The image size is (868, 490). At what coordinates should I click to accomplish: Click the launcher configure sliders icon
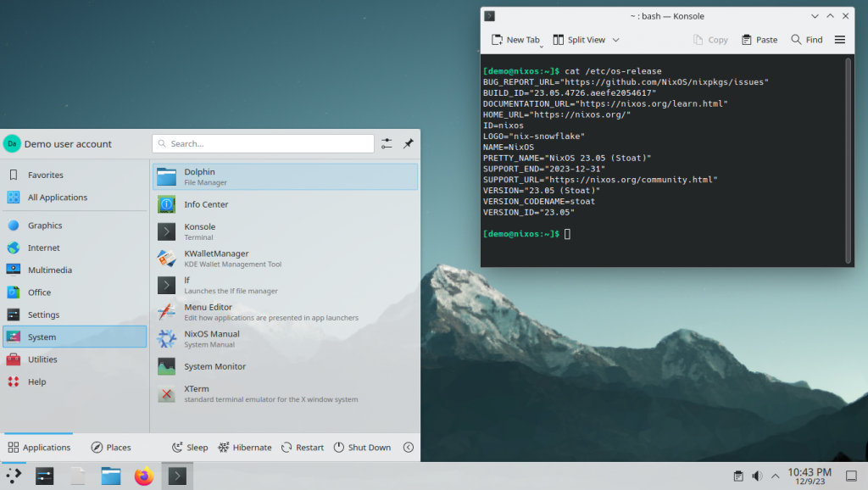click(387, 144)
